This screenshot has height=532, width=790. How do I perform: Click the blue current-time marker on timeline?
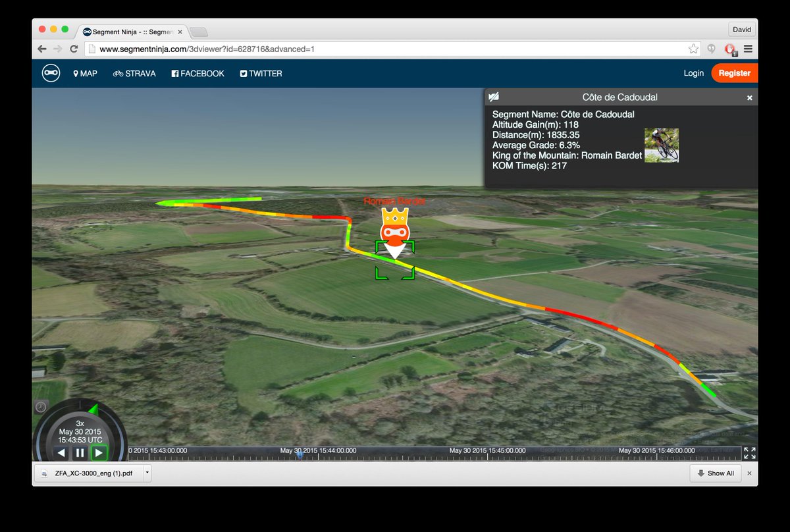300,454
